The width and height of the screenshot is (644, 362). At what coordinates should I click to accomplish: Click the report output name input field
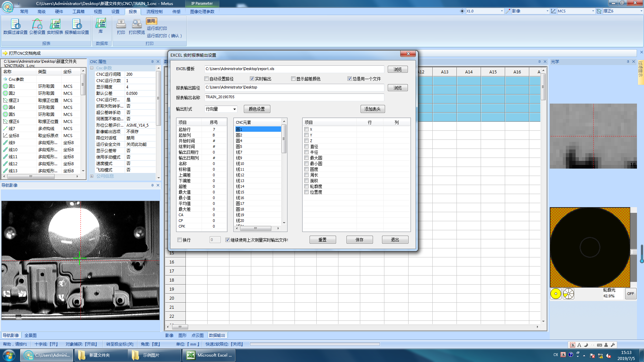294,97
